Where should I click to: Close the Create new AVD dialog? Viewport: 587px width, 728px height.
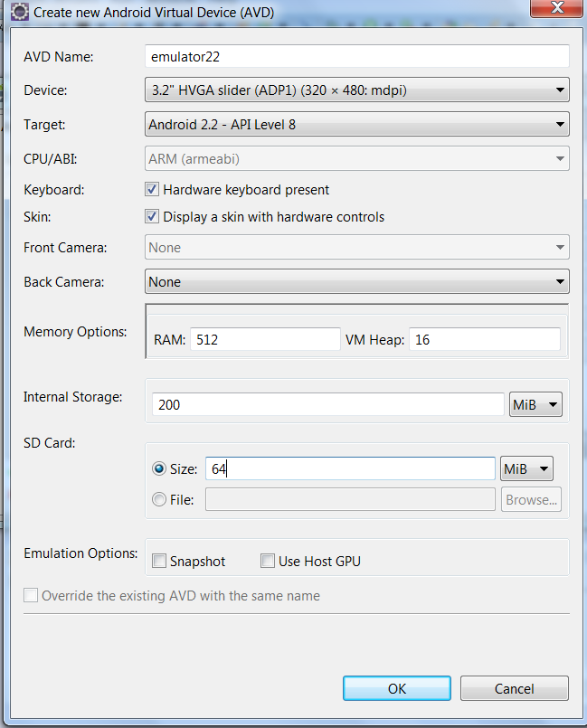point(556,8)
